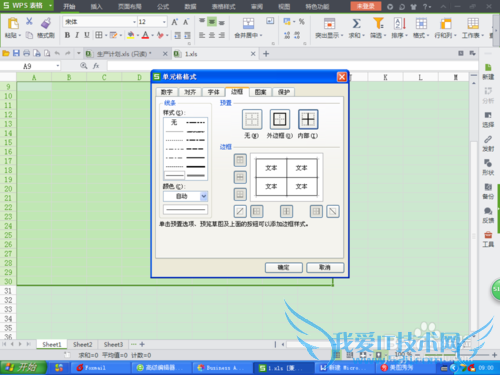
Task: Switch to the Sheet3 tab
Action: coord(113,344)
